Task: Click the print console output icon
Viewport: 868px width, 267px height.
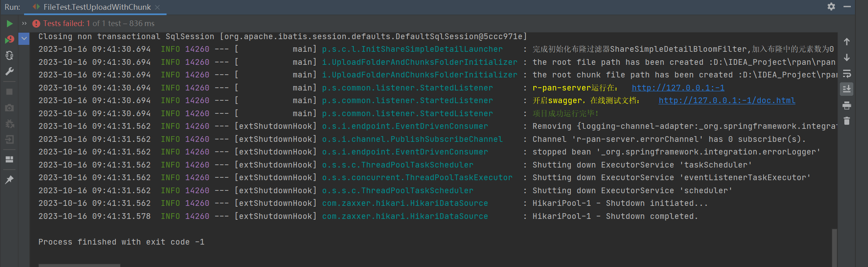Action: 847,106
